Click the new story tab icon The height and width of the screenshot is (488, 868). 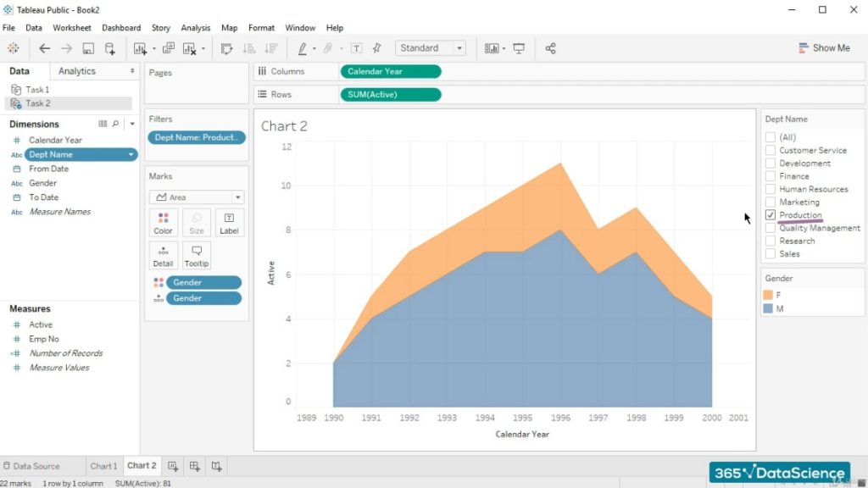(216, 467)
